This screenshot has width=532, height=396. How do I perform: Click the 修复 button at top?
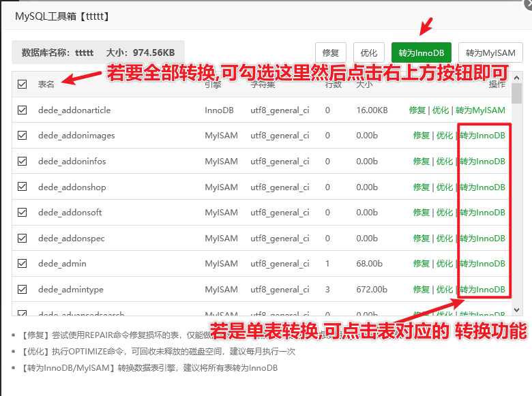click(x=331, y=52)
